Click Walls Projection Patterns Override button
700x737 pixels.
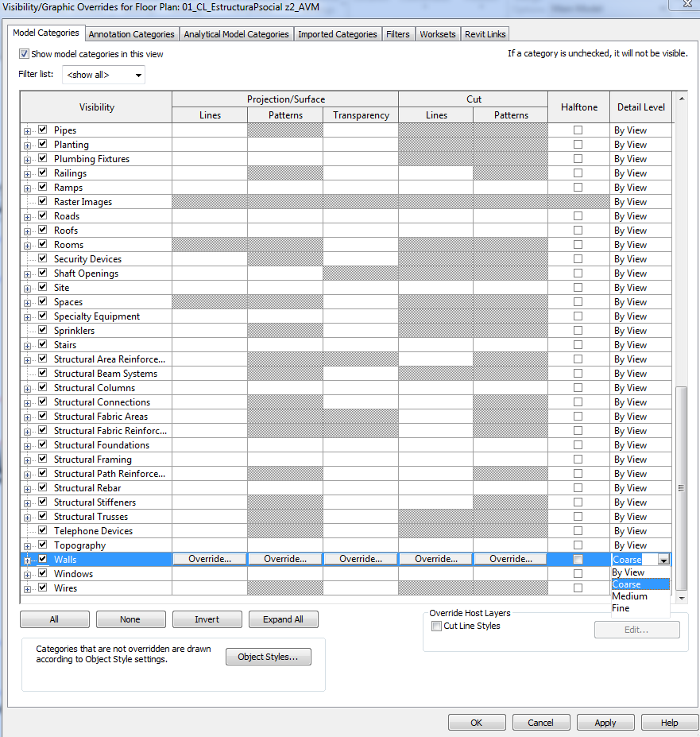[285, 559]
